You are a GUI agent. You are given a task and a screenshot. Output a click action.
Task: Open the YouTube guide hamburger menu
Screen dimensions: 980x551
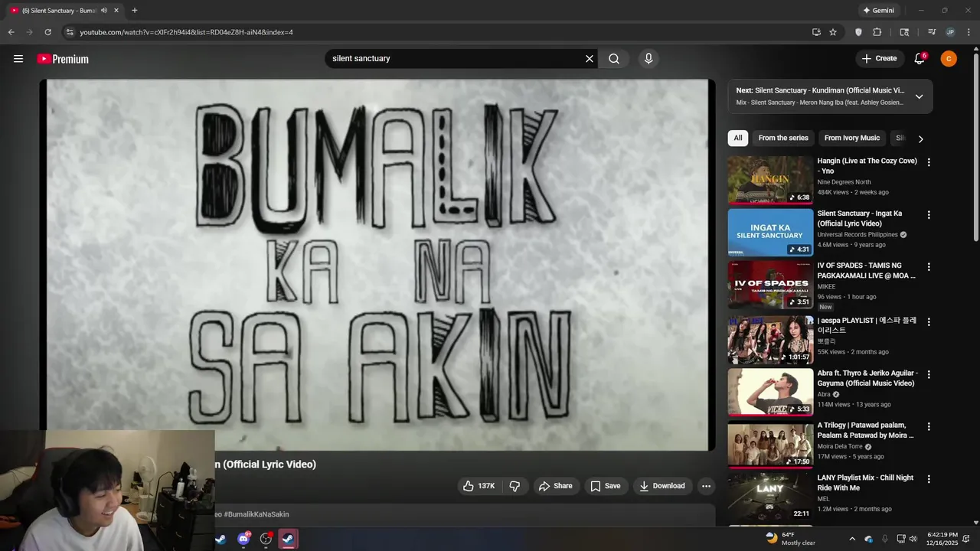18,59
